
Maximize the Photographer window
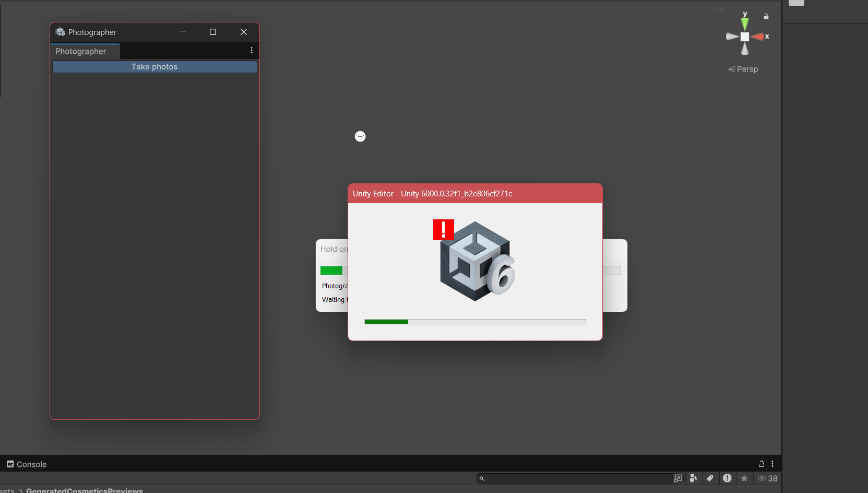[213, 32]
